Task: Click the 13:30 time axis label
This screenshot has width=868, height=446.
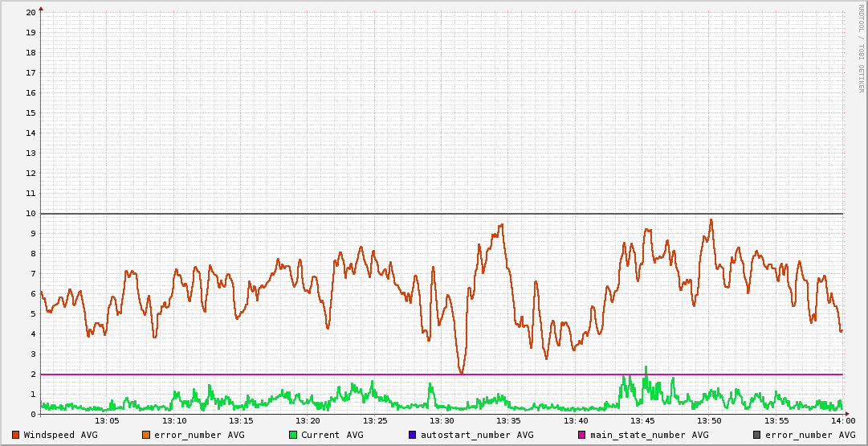Action: pyautogui.click(x=442, y=421)
